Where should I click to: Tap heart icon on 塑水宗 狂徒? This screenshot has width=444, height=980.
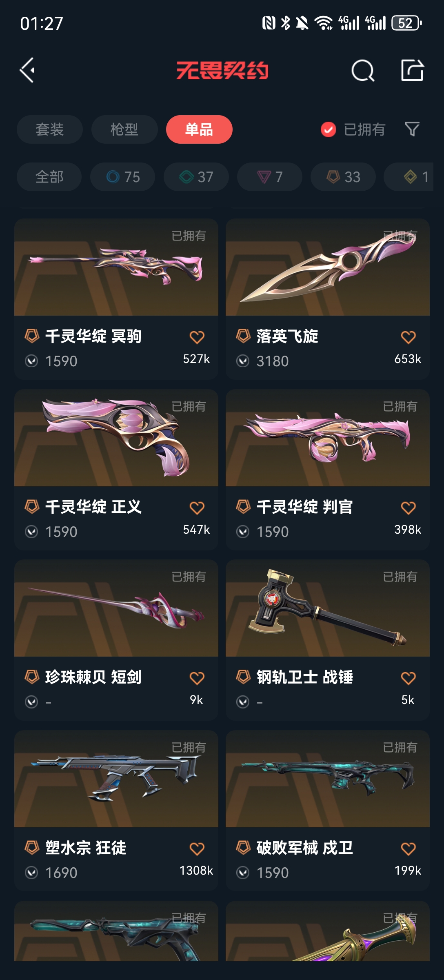197,849
